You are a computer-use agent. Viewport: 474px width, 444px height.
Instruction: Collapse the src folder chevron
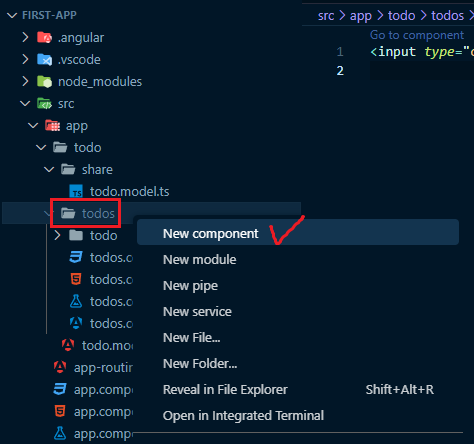[x=25, y=103]
